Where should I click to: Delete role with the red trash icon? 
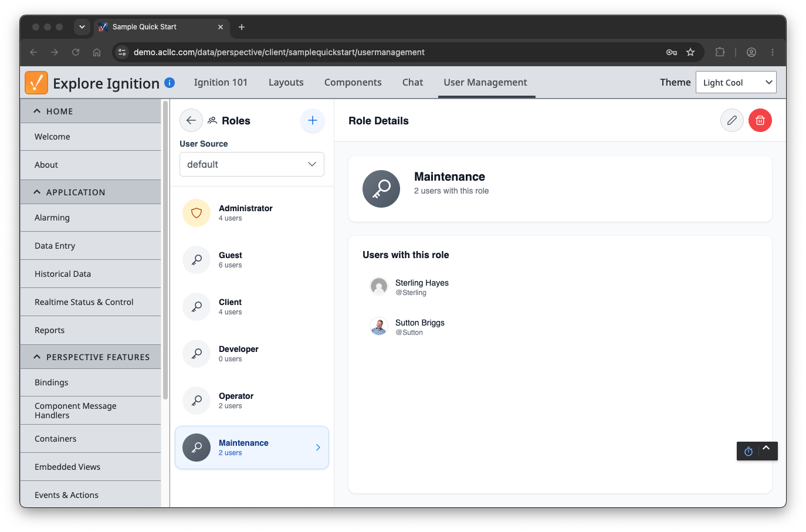pos(760,120)
